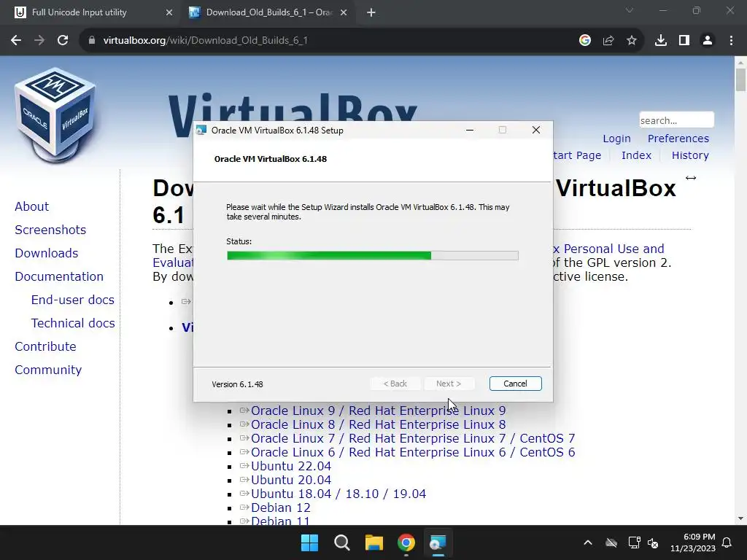
Task: Click the VirtualBox setup taskbar icon
Action: (x=438, y=542)
